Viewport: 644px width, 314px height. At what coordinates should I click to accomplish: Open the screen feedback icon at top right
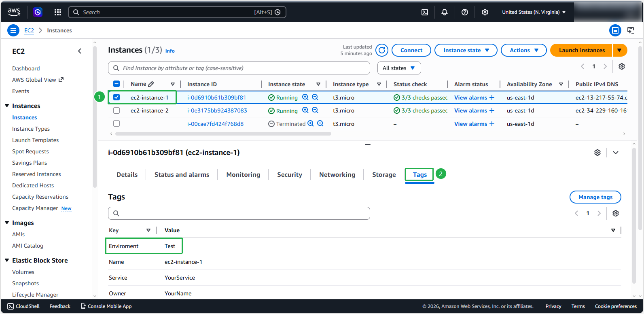click(x=631, y=30)
